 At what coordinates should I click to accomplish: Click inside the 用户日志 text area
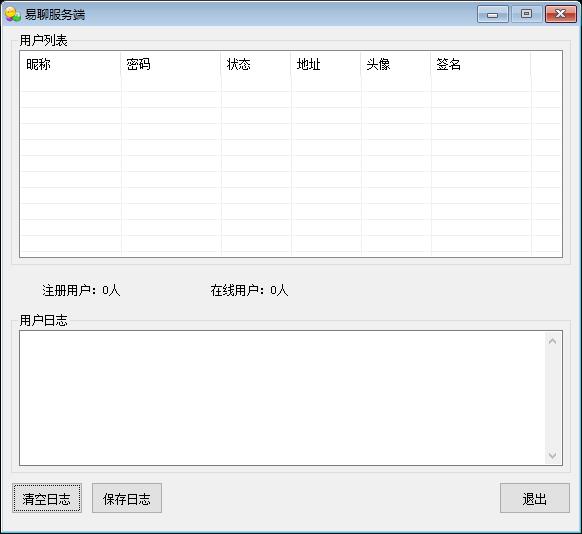pos(282,398)
